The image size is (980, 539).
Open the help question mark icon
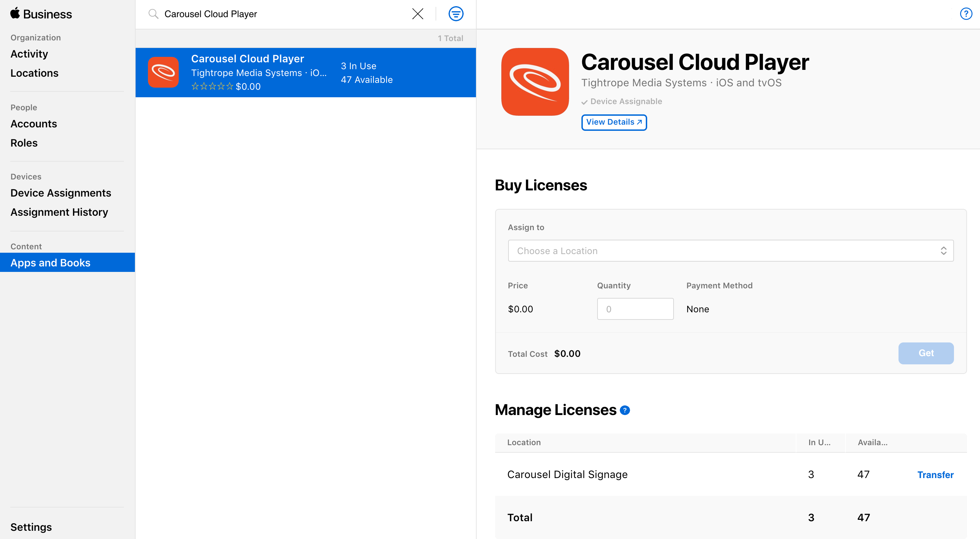click(966, 14)
